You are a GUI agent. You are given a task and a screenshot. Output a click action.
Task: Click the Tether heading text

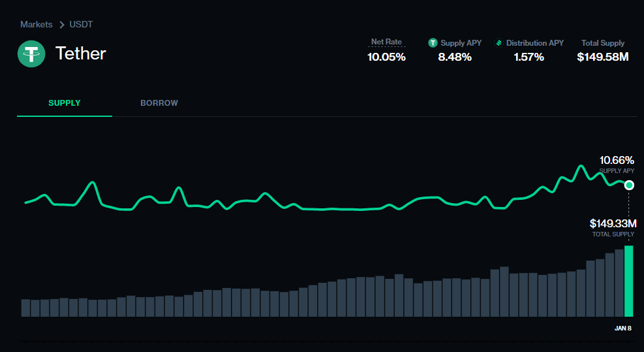coord(81,54)
